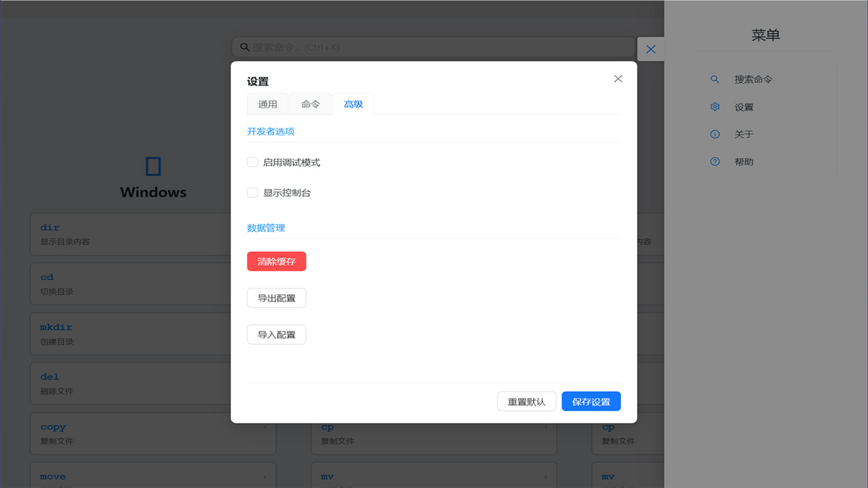Enable the 启用调试模式 checkbox
Image resolution: width=868 pixels, height=488 pixels.
[x=252, y=162]
